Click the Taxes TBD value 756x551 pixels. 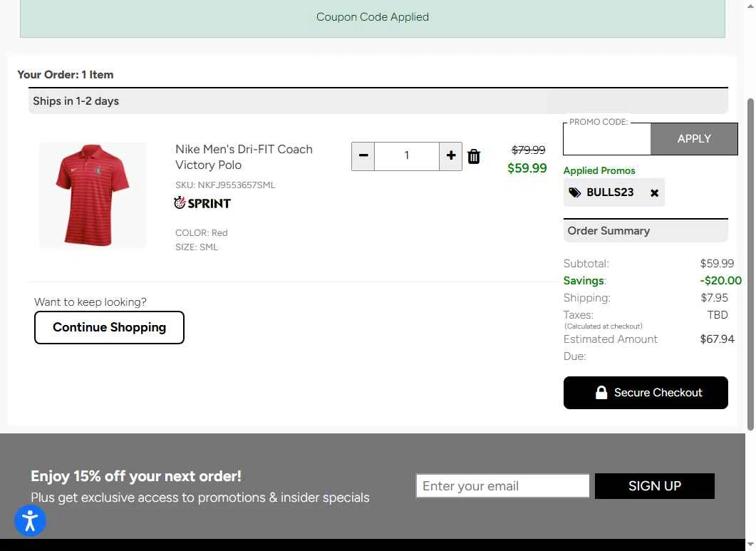[x=718, y=315]
